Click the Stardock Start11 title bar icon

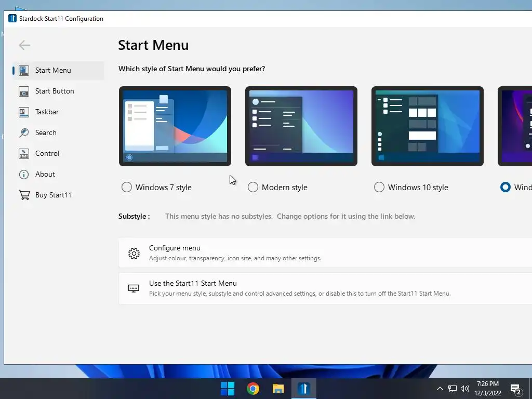point(12,18)
